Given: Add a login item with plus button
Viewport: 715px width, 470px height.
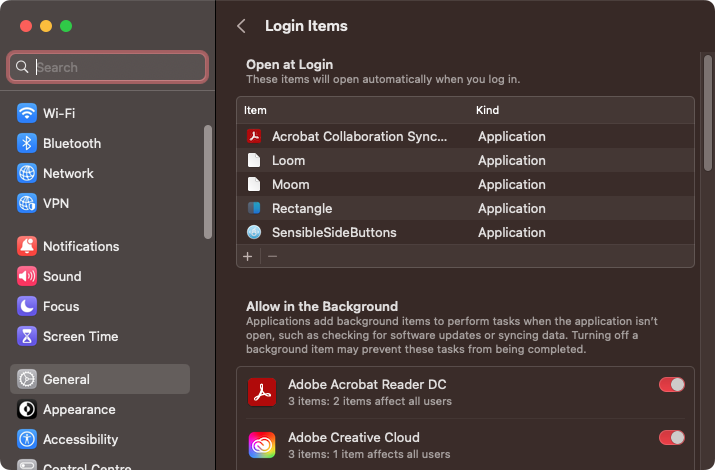Looking at the screenshot, I should (x=248, y=257).
